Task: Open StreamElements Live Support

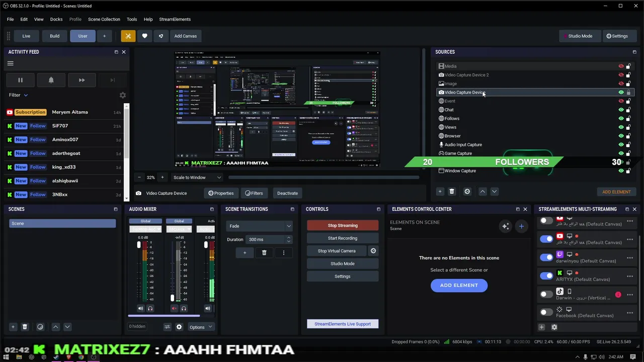Action: [343, 324]
